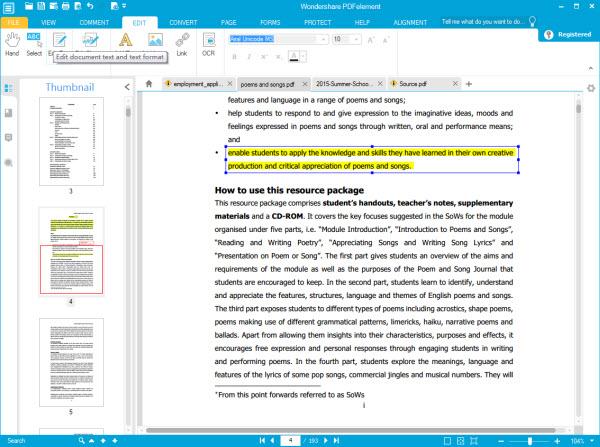Click the Undo arrow icon
The image size is (600, 447).
tap(90, 6)
